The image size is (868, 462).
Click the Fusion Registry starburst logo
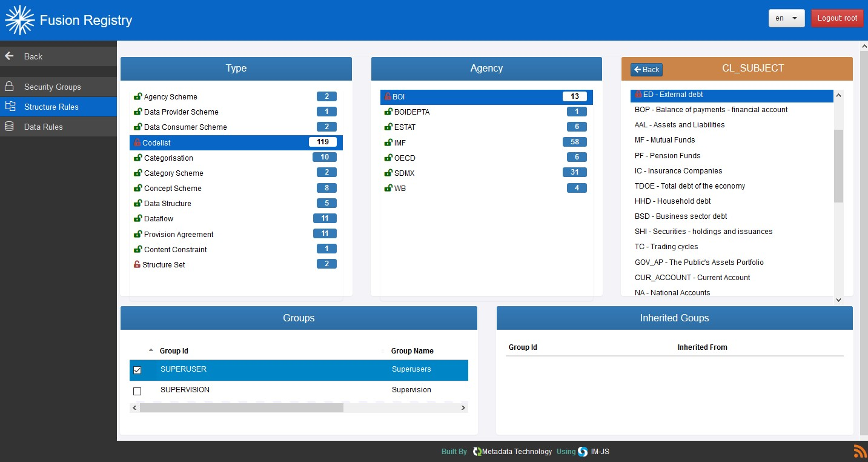click(x=19, y=20)
